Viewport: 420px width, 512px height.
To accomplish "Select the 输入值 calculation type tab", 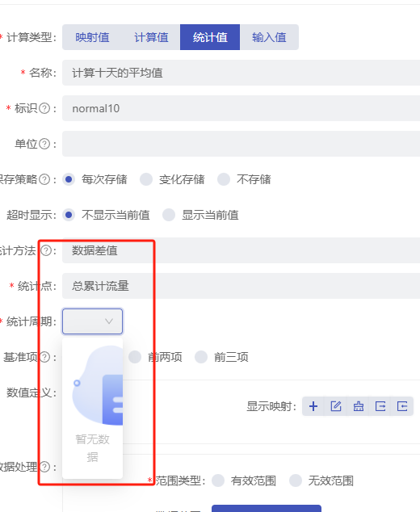I will click(x=269, y=37).
